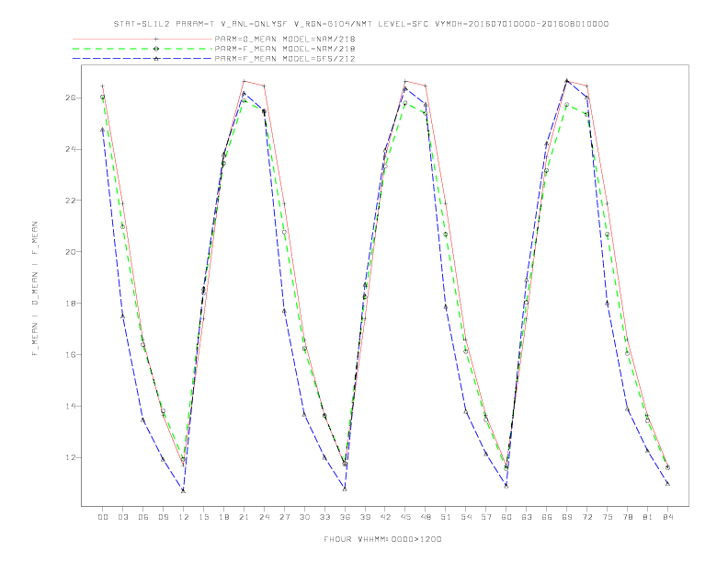Click forecast hour label 21 on x-axis

[244, 517]
